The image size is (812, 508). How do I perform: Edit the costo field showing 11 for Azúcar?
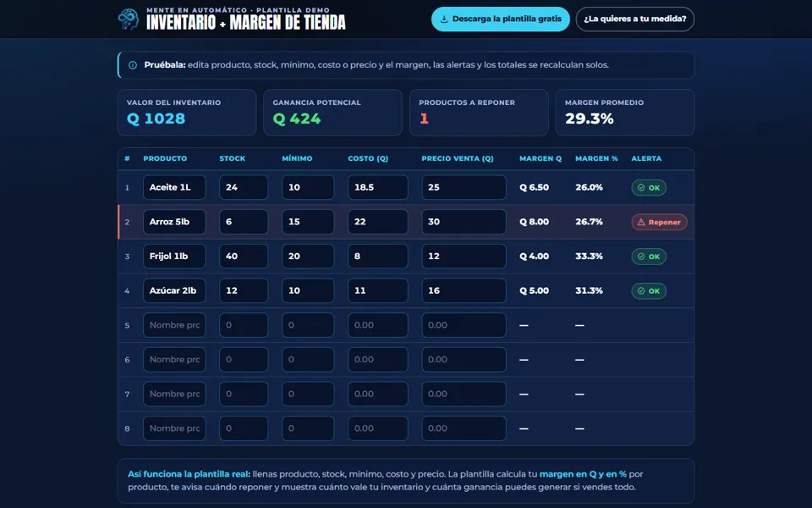tap(377, 290)
